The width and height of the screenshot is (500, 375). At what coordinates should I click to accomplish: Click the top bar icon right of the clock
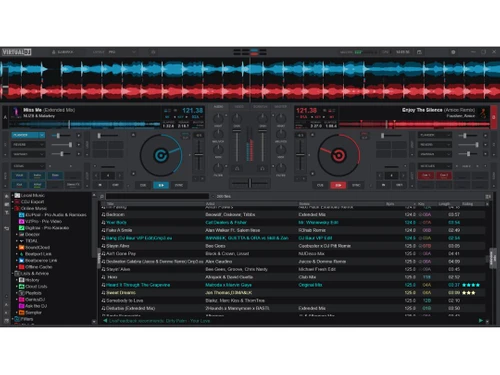tap(419, 52)
